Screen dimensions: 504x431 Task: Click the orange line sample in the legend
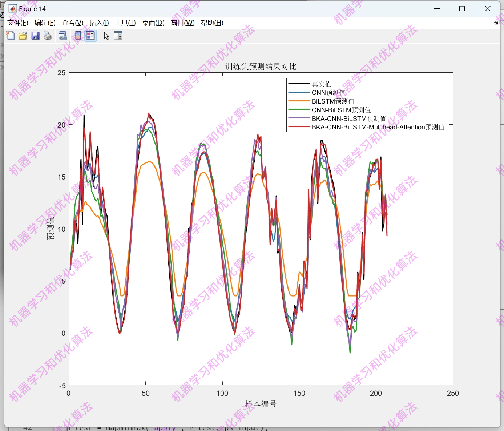coord(299,101)
